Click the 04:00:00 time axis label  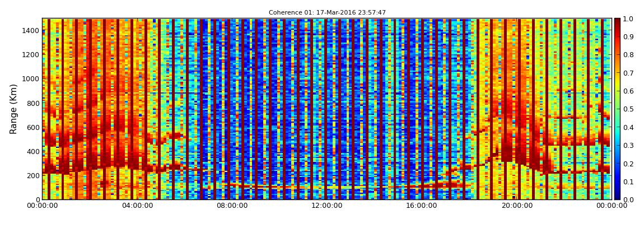(x=137, y=206)
